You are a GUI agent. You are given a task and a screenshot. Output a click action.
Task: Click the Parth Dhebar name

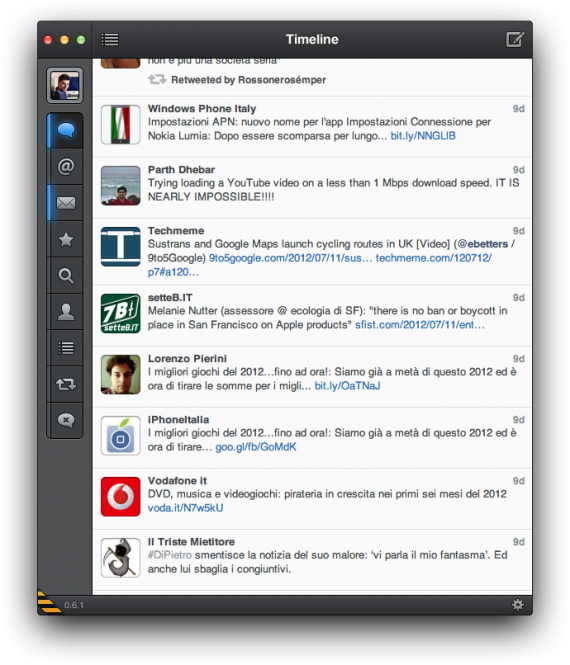pyautogui.click(x=181, y=170)
